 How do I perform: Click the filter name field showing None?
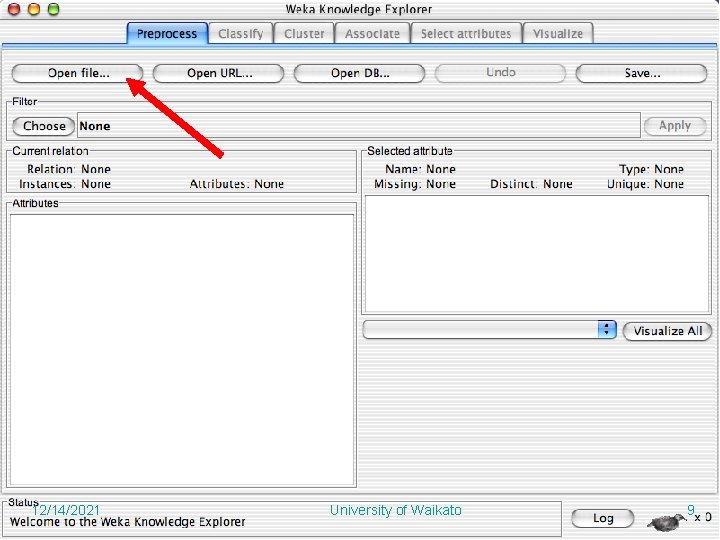359,125
